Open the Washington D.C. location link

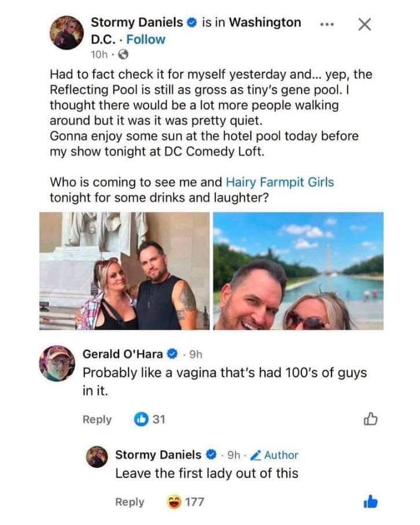click(x=196, y=31)
